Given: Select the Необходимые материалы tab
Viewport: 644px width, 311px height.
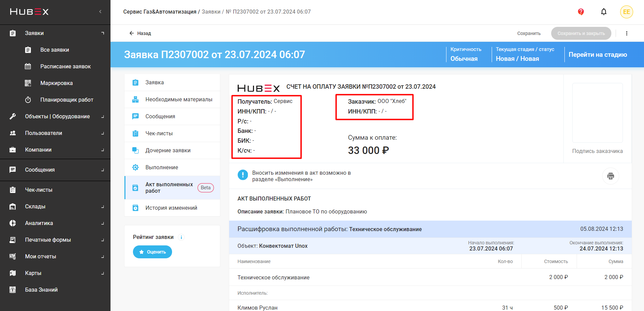Looking at the screenshot, I should (179, 100).
